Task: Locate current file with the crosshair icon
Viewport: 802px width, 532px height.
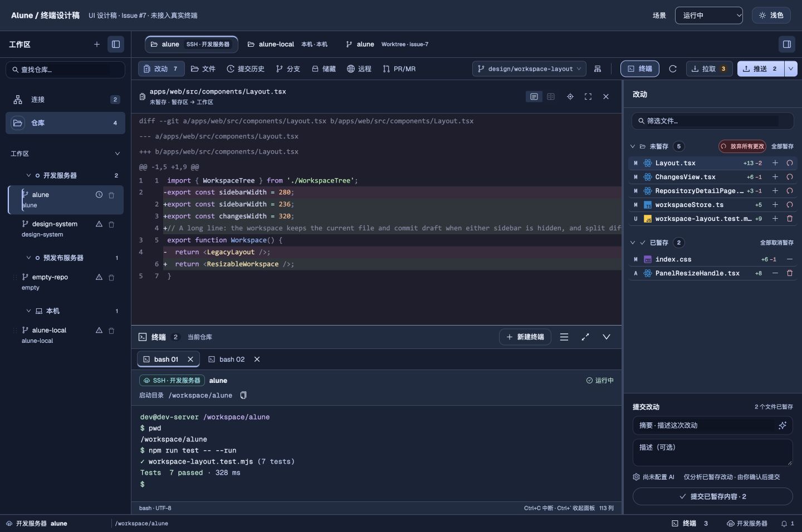Action: point(570,97)
